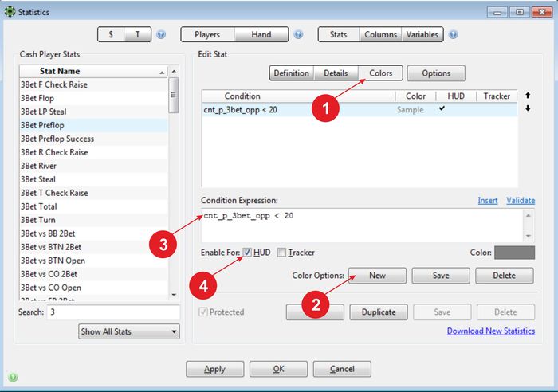Open the Options button in Edit Stat
This screenshot has height=392, width=558.
coord(436,73)
